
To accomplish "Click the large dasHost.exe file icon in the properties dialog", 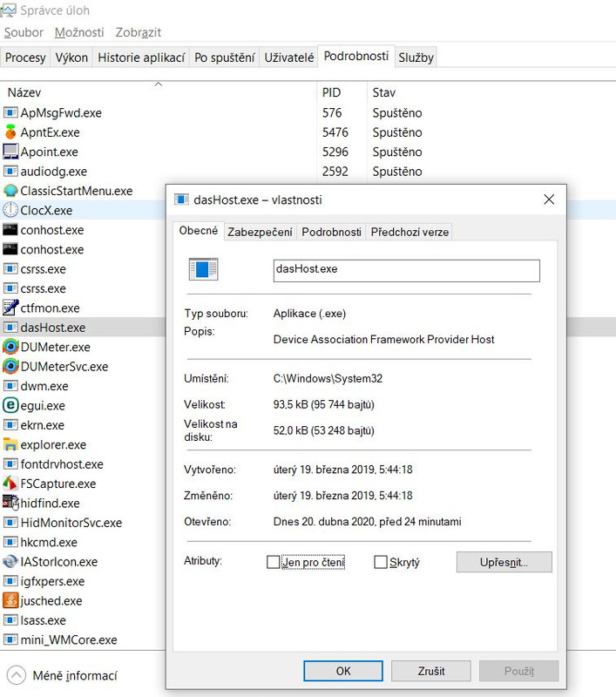I will [203, 269].
